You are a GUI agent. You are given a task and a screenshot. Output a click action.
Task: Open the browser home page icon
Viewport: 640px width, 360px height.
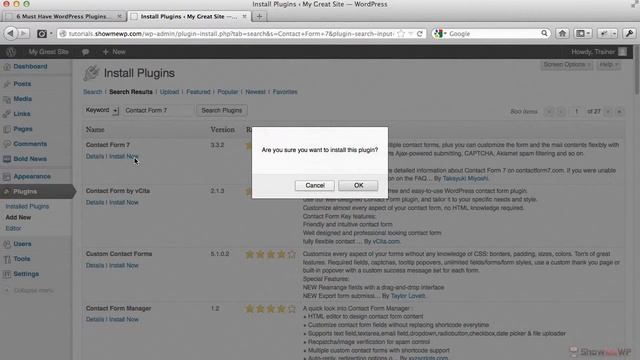(x=562, y=33)
